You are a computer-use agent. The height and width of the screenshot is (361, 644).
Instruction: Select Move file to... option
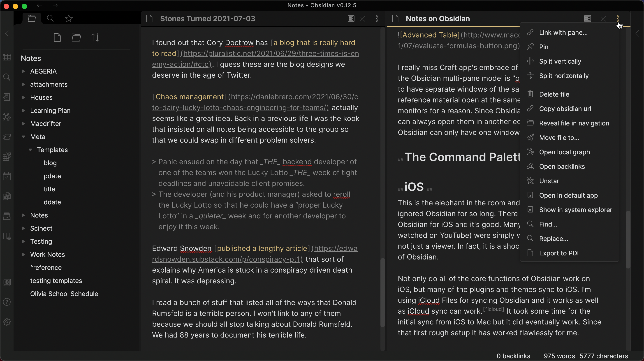(x=570, y=138)
